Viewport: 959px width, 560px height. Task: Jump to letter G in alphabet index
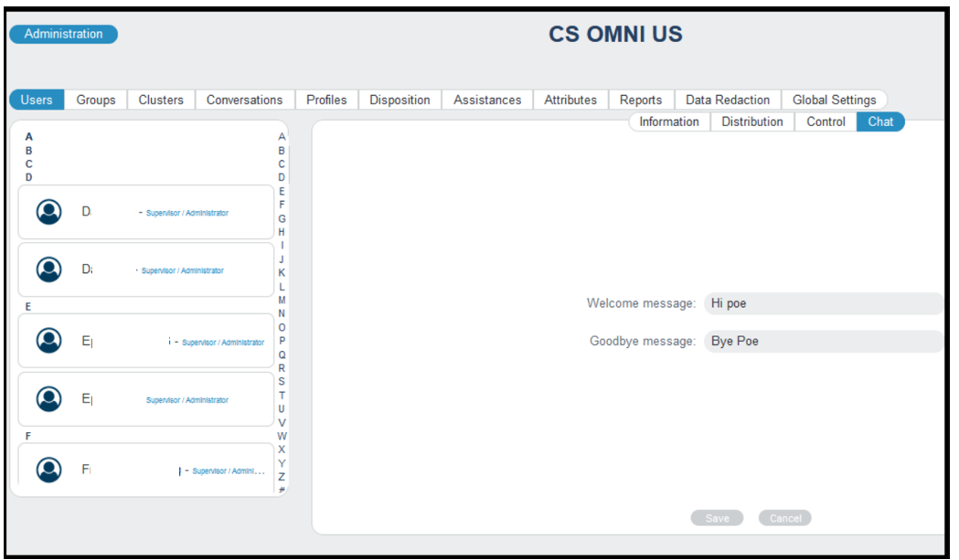coord(282,219)
